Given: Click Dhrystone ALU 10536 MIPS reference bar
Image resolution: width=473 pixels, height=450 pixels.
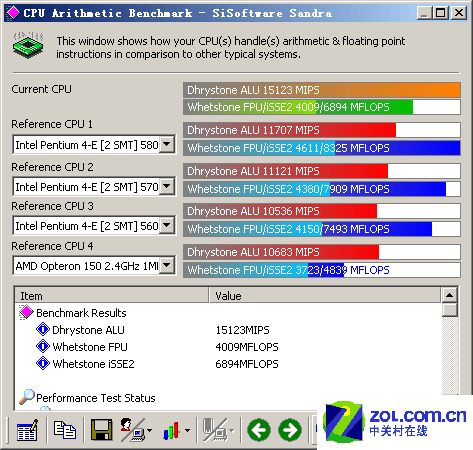Looking at the screenshot, I should point(322,211).
